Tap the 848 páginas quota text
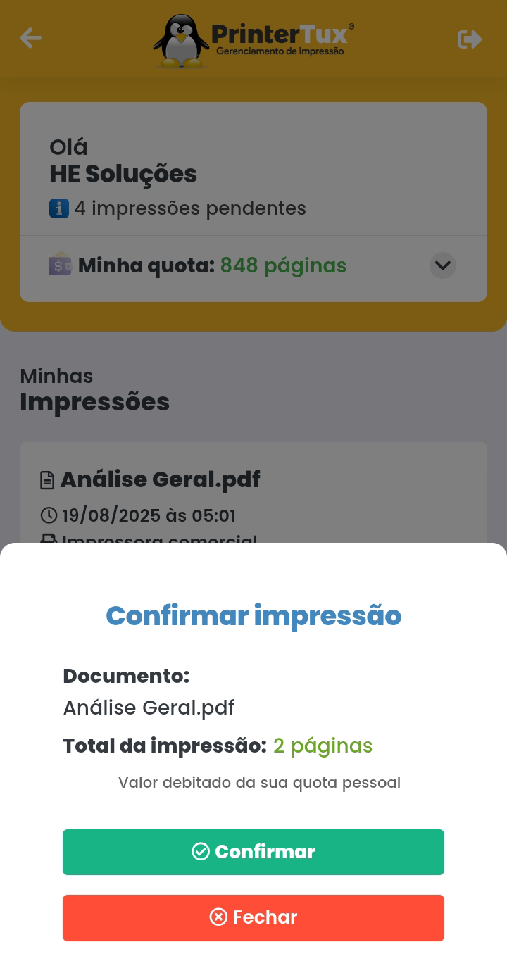The width and height of the screenshot is (507, 980). (283, 265)
